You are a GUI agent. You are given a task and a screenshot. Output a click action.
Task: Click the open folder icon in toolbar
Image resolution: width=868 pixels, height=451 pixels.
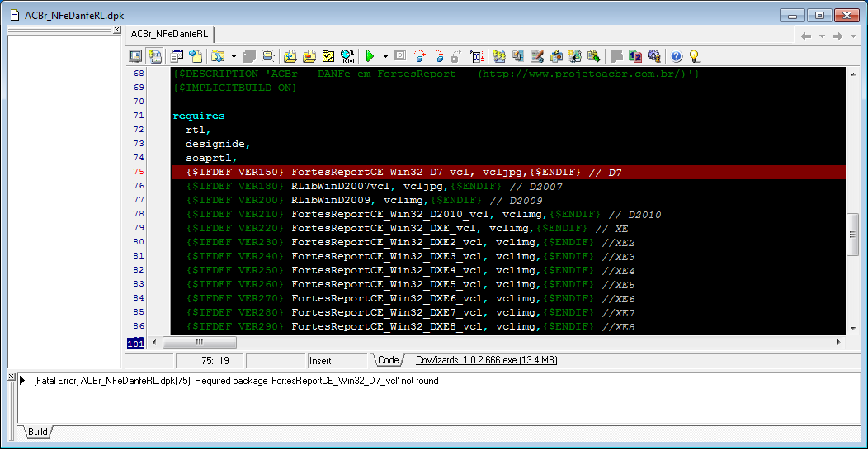[x=218, y=56]
